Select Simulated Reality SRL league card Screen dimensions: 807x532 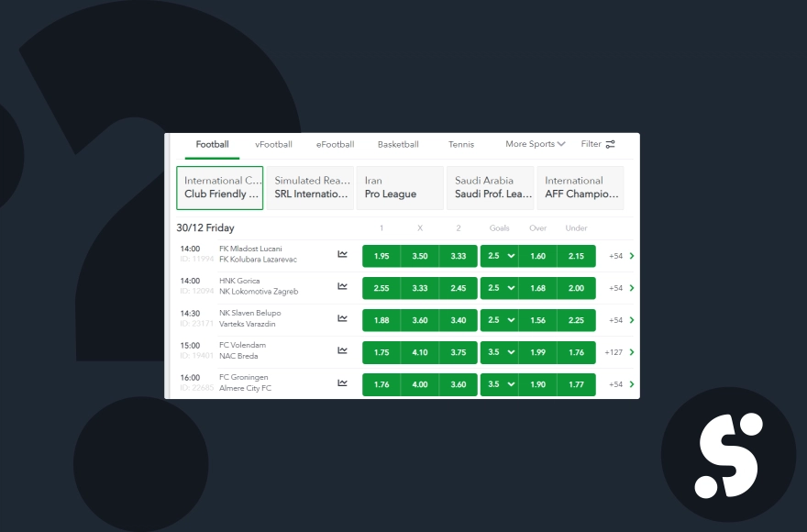310,188
